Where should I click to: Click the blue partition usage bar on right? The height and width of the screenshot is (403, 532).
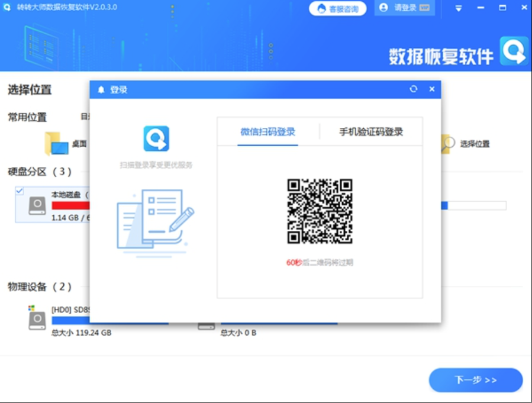click(x=473, y=205)
